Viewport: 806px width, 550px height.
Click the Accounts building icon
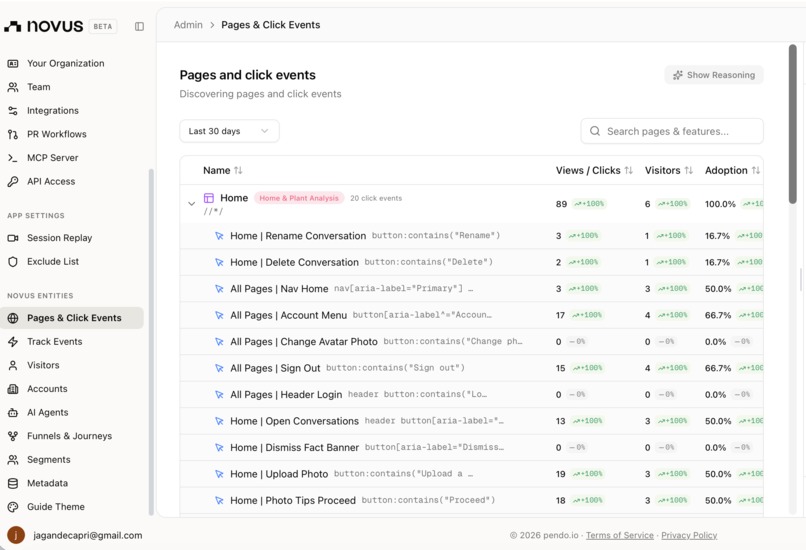13,389
